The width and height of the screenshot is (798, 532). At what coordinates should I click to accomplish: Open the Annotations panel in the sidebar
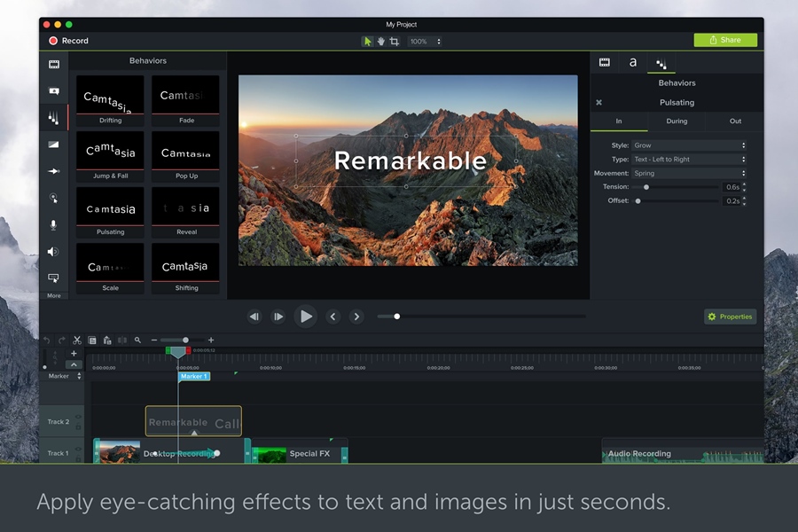click(54, 90)
